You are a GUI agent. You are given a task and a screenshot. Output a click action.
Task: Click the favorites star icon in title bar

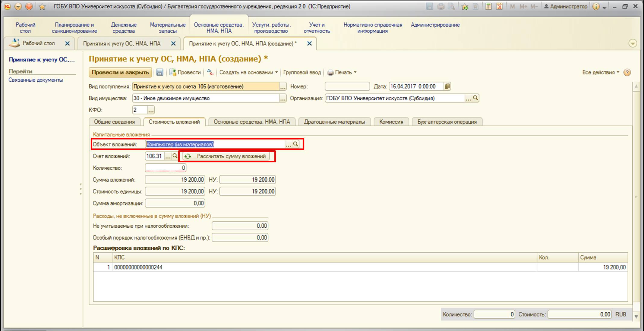tap(42, 7)
